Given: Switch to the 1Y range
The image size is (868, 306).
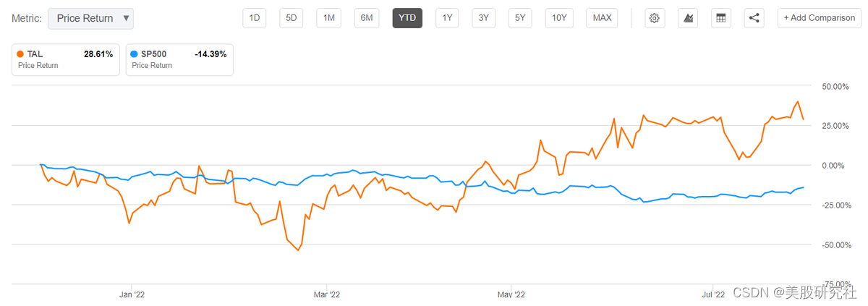Looking at the screenshot, I should point(447,18).
